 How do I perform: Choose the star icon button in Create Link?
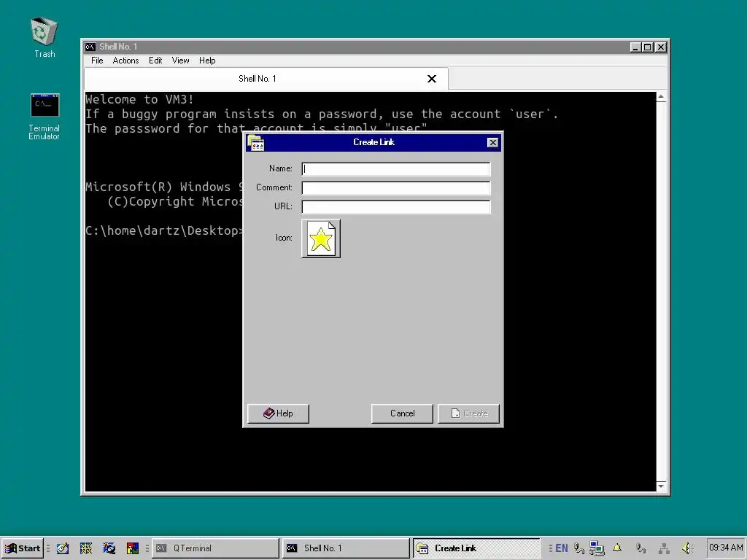(321, 238)
